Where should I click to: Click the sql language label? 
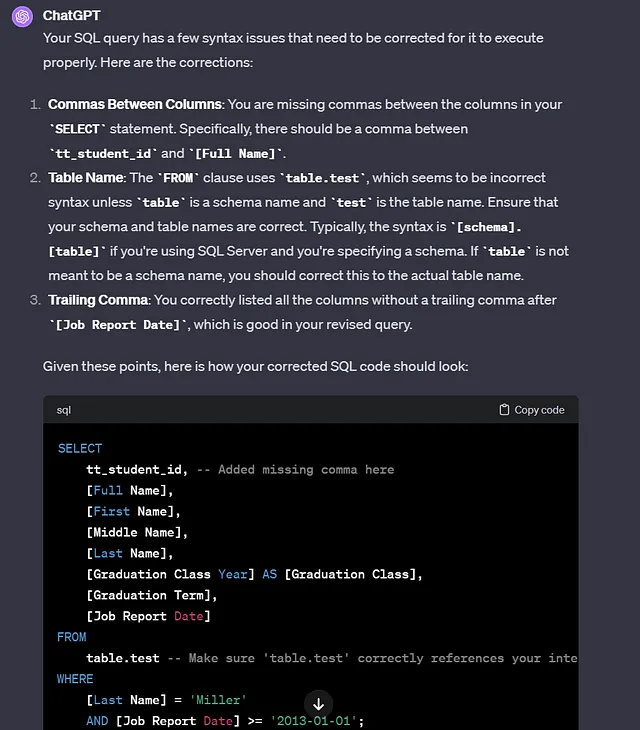[x=64, y=410]
